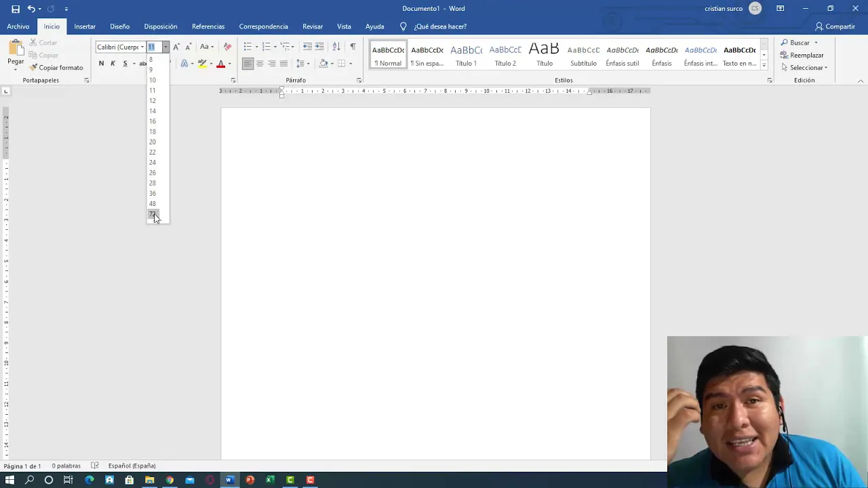
Task: Apply the Énfasis sutil style
Action: click(x=623, y=55)
